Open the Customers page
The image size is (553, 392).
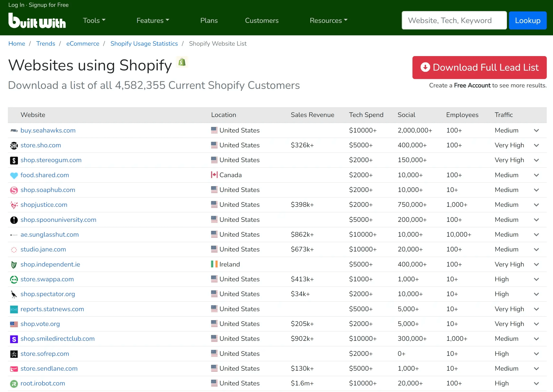coord(262,20)
